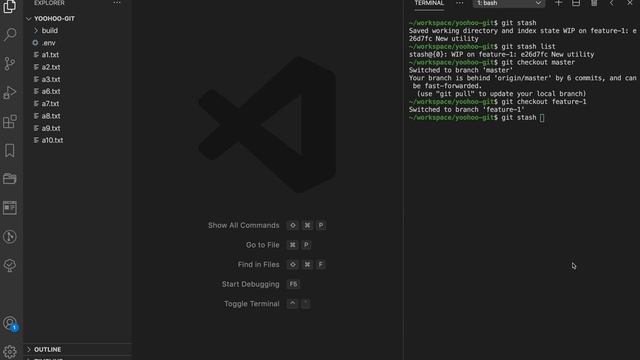Select the TERMINAL tab
The image size is (640, 360).
point(429,3)
